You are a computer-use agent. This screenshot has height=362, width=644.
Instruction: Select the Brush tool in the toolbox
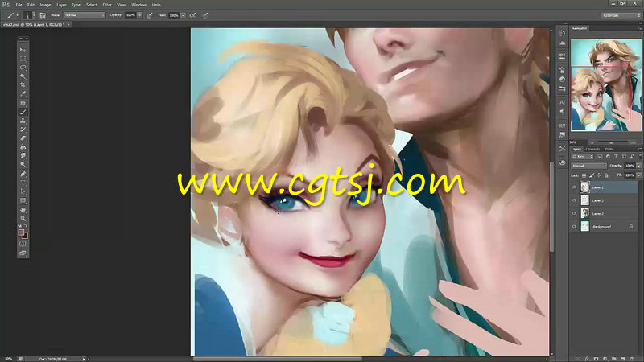pos(23,112)
